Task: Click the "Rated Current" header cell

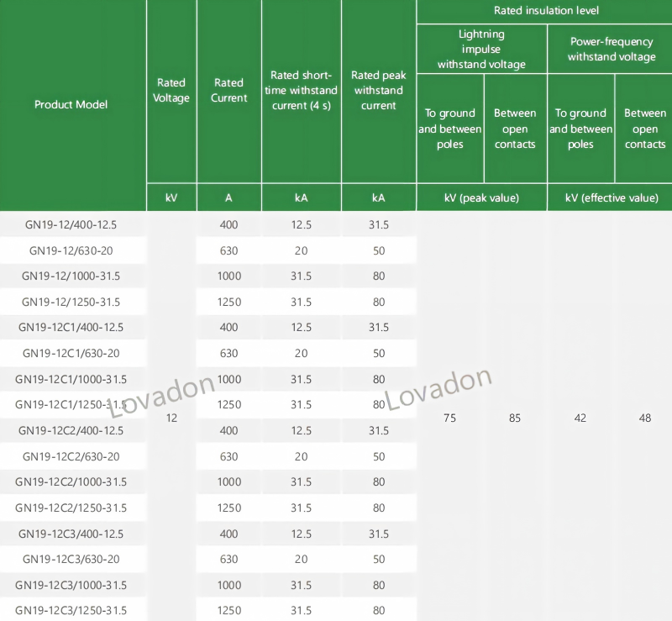Action: [228, 90]
